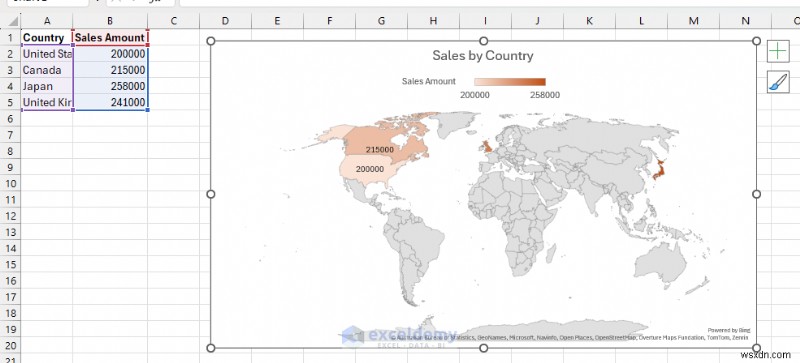The height and width of the screenshot is (363, 800).
Task: Select cell A1 containing Country
Action: [46, 37]
